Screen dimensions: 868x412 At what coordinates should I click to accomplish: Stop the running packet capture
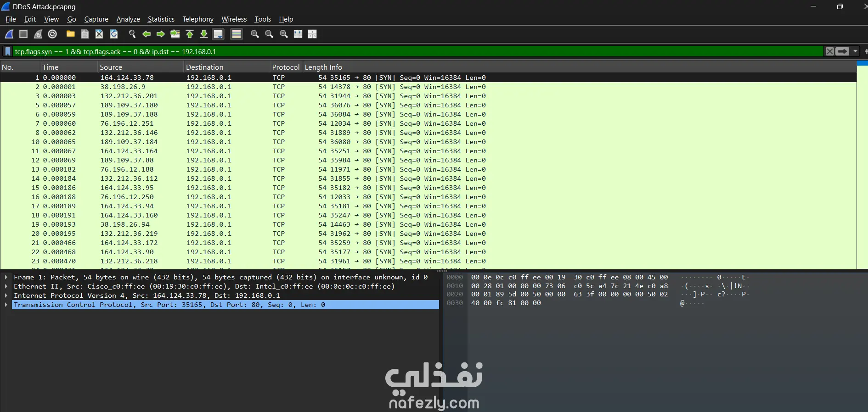click(x=23, y=34)
